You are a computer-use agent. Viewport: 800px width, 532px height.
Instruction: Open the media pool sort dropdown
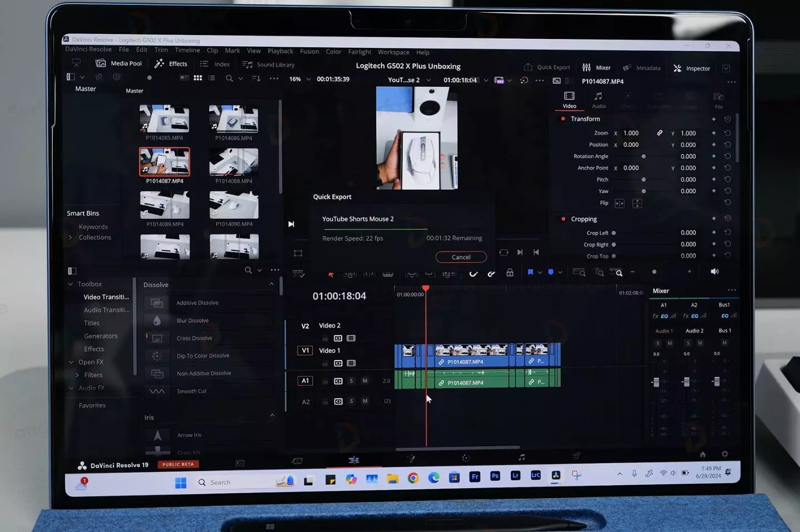[x=256, y=78]
